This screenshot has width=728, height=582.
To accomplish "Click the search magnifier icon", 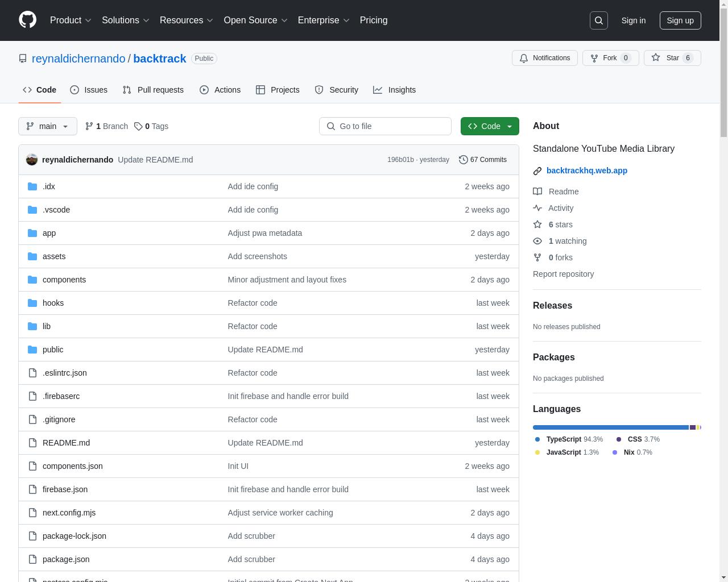I will [599, 20].
